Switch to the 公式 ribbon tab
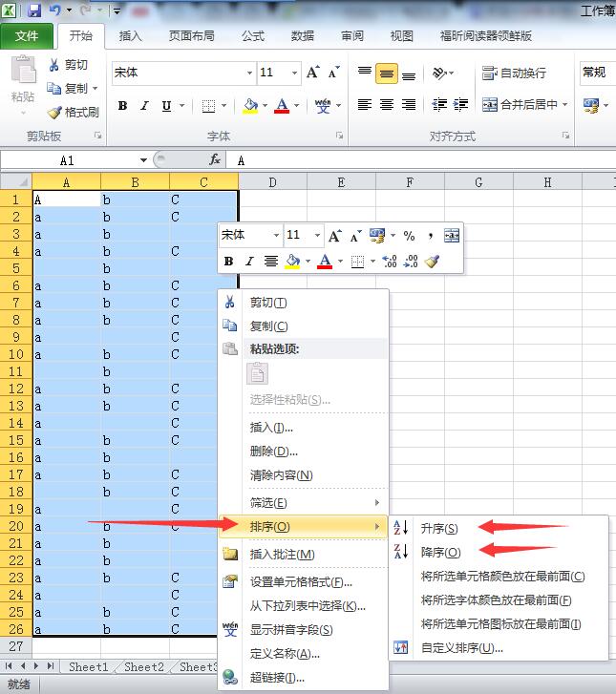 253,36
